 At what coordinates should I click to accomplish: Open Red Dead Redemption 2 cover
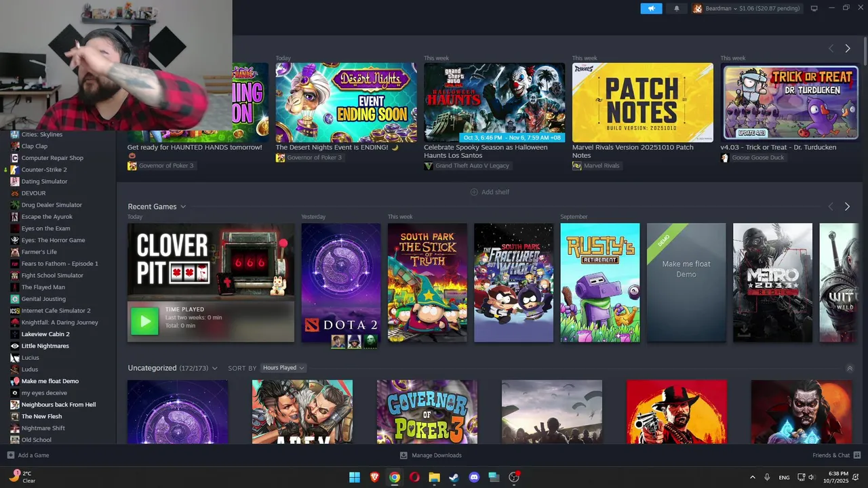point(677,412)
